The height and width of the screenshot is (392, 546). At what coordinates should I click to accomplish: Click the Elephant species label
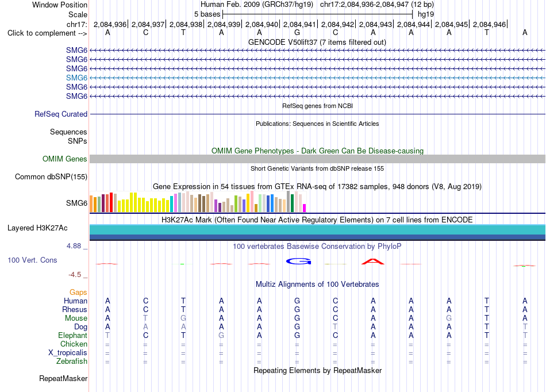tap(72, 335)
